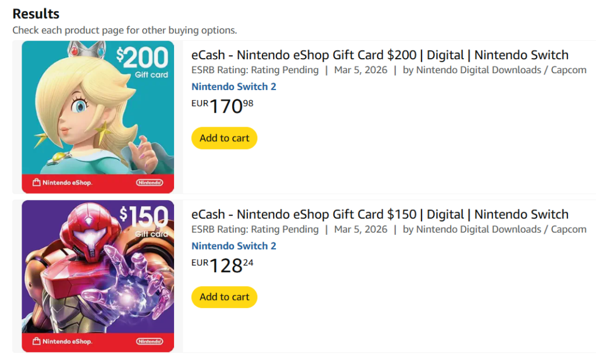Open the Rosalina $200 gift card image

pyautogui.click(x=98, y=108)
